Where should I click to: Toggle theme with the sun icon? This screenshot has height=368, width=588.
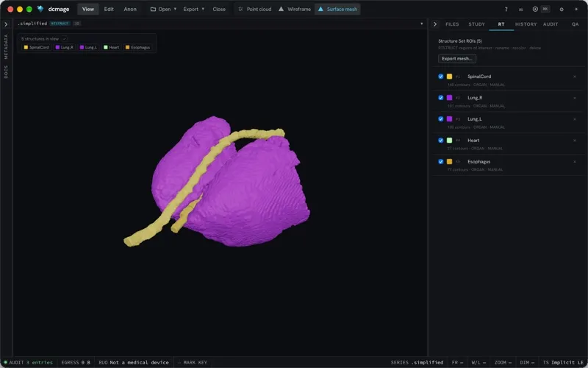click(x=576, y=10)
